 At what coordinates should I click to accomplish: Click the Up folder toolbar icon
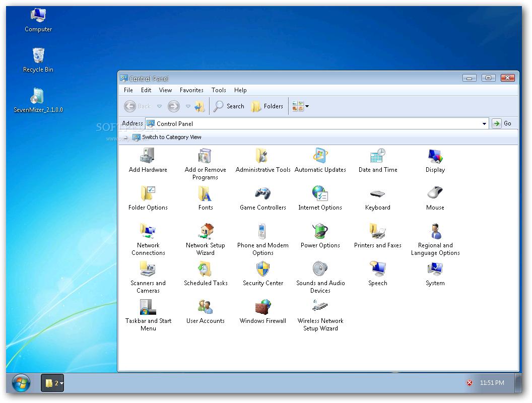tap(199, 106)
